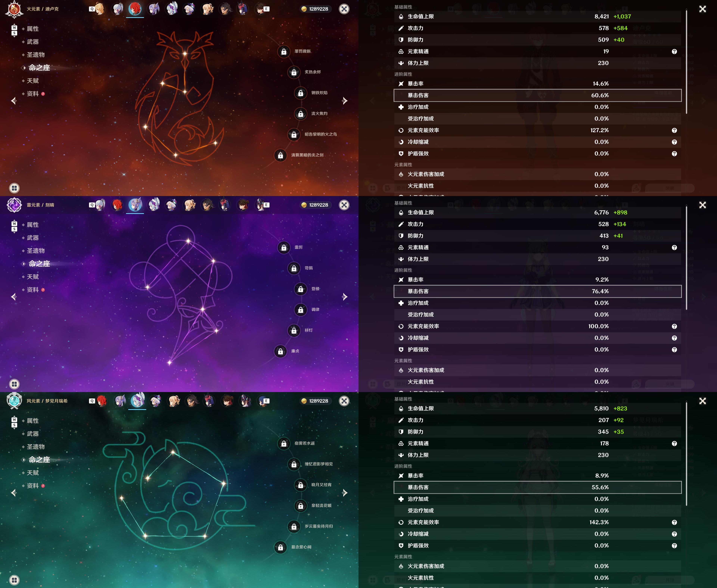The image size is (717, 588).
Task: Select the 暴击伤害 76.4% row
Action: point(537,291)
